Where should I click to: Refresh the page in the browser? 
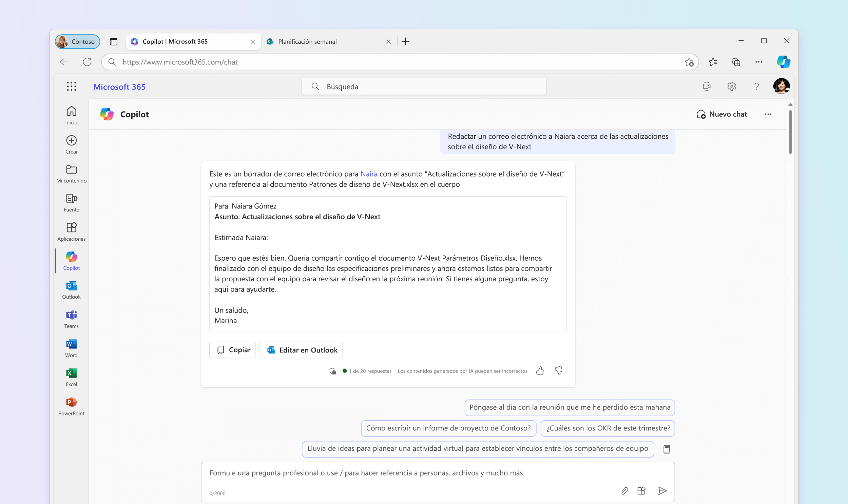point(87,62)
